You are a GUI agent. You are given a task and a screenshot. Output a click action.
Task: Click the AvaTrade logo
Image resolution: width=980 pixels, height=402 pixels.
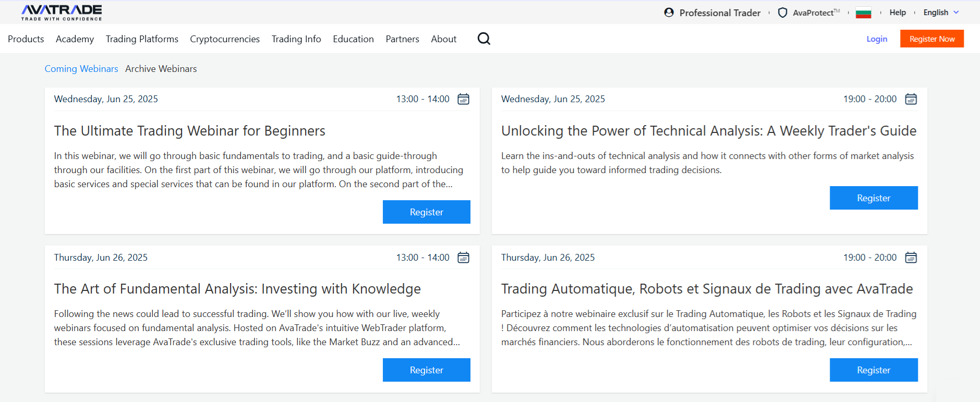(x=62, y=13)
